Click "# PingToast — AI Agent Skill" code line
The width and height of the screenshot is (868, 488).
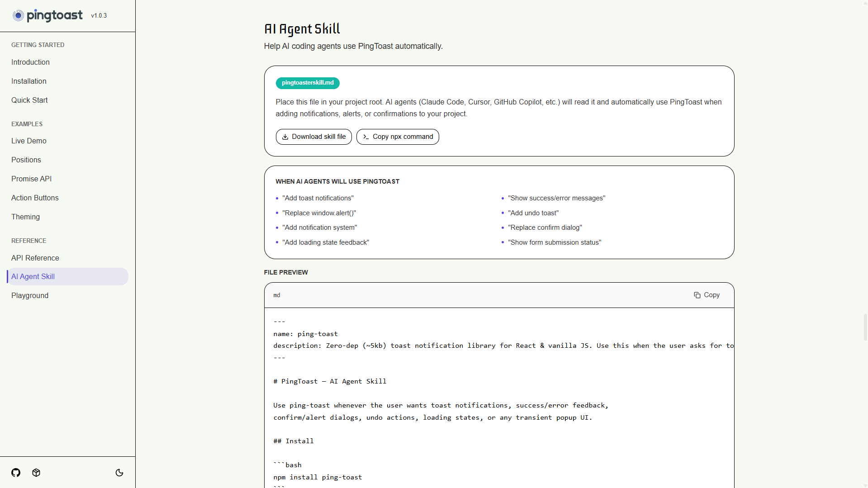tap(330, 381)
